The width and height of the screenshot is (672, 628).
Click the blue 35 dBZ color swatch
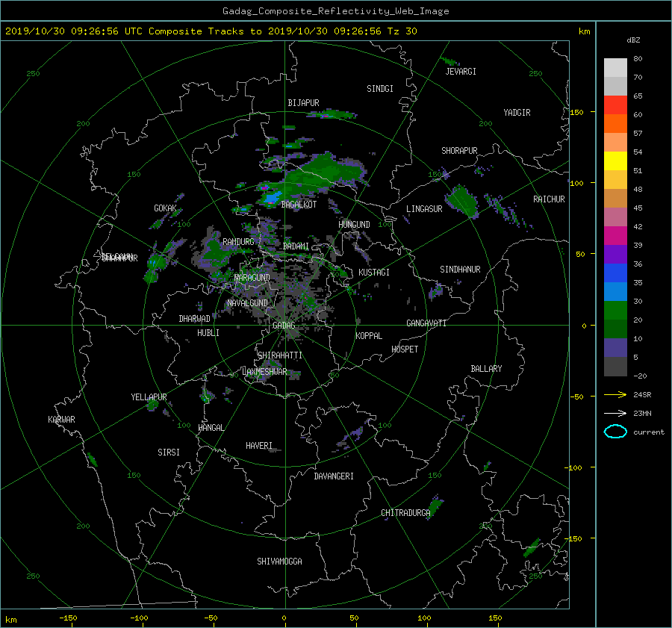point(615,273)
